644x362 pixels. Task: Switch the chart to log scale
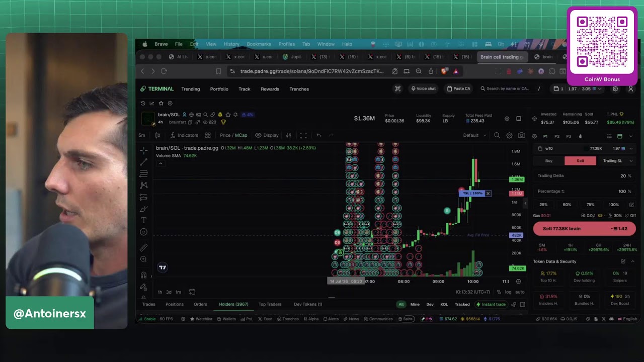click(x=508, y=292)
